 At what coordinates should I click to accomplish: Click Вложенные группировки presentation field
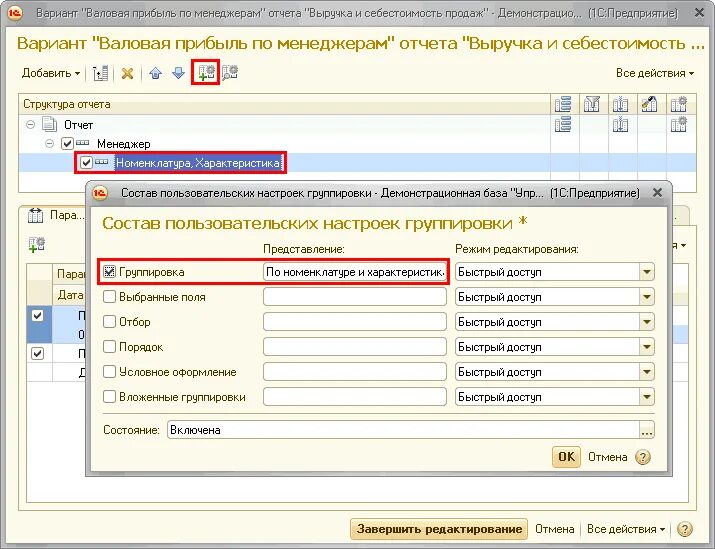point(355,397)
